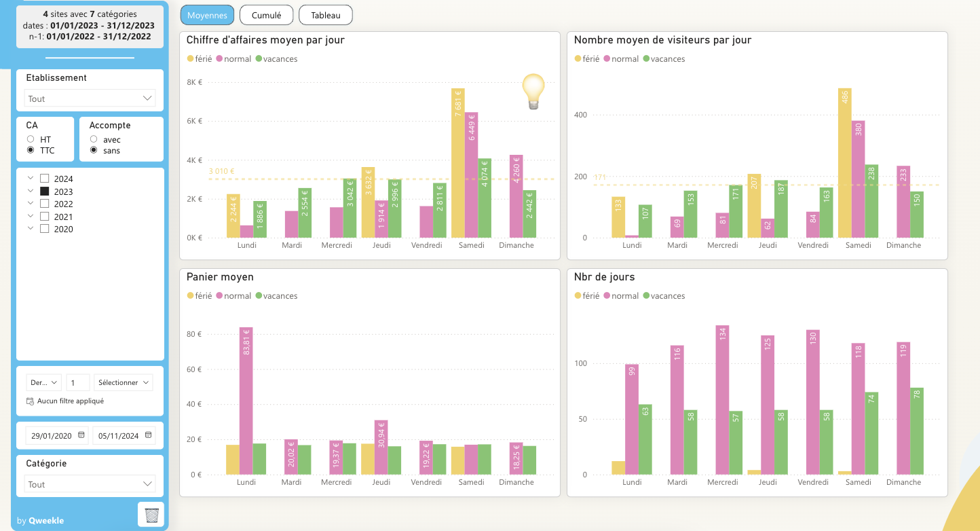Click the pink normal legend marker in Nbr de jours

tap(607, 296)
